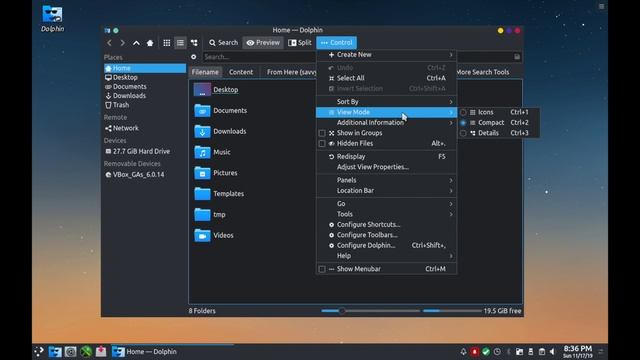This screenshot has height=360, width=640.
Task: Switch to icons view via toolbar grid icon
Action: [x=167, y=43]
